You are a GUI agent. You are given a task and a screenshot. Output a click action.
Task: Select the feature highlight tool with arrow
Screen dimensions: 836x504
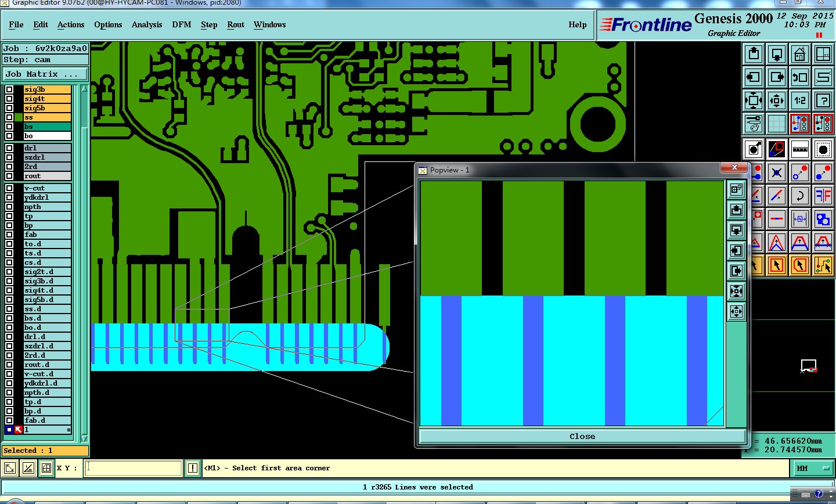pos(754,149)
